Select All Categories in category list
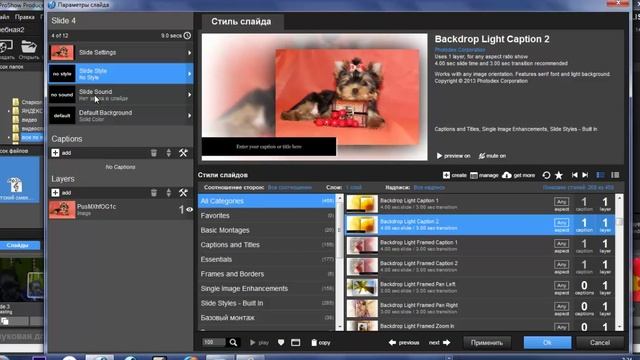Screen dimensions: 640x360 [x=267, y=201]
